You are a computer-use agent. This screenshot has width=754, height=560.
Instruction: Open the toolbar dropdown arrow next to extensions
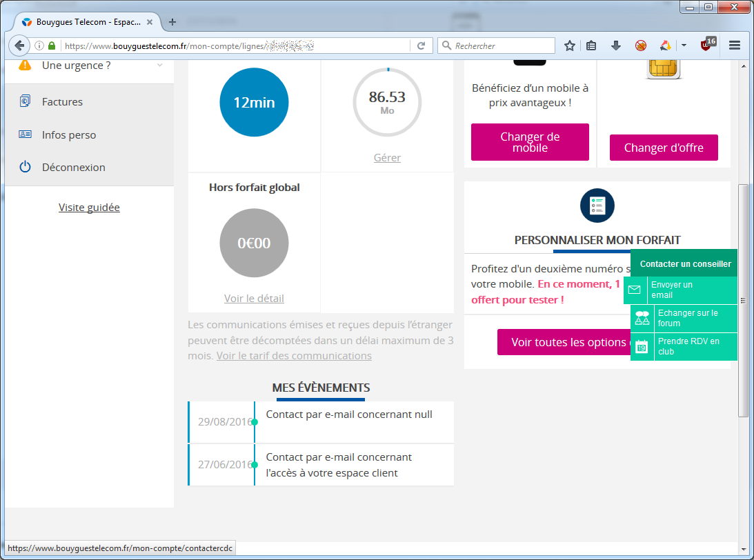[x=684, y=46]
